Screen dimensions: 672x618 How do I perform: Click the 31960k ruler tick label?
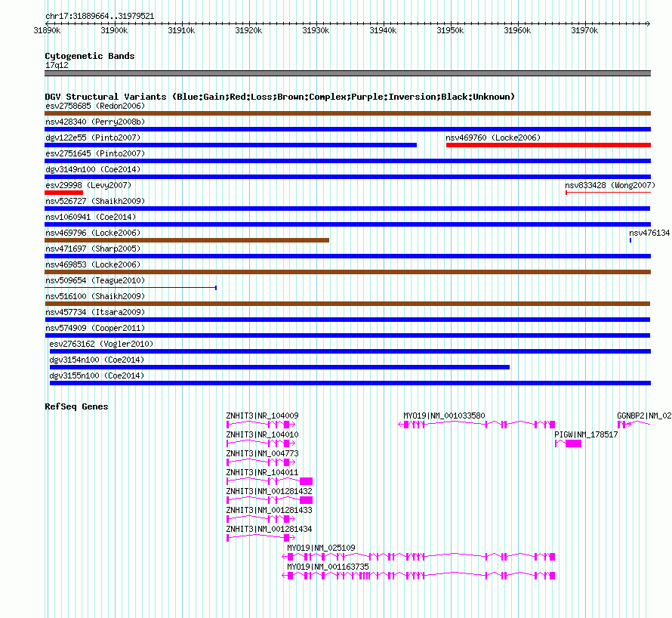pyautogui.click(x=517, y=31)
